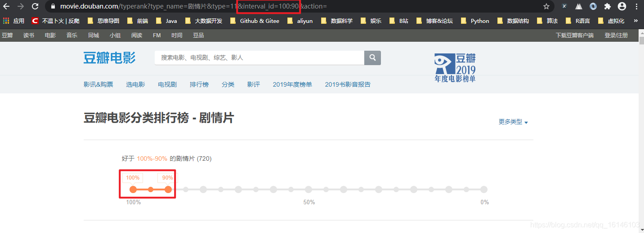644x233 pixels.
Task: Click 下载豆瓣客户端 link
Action: pos(575,35)
